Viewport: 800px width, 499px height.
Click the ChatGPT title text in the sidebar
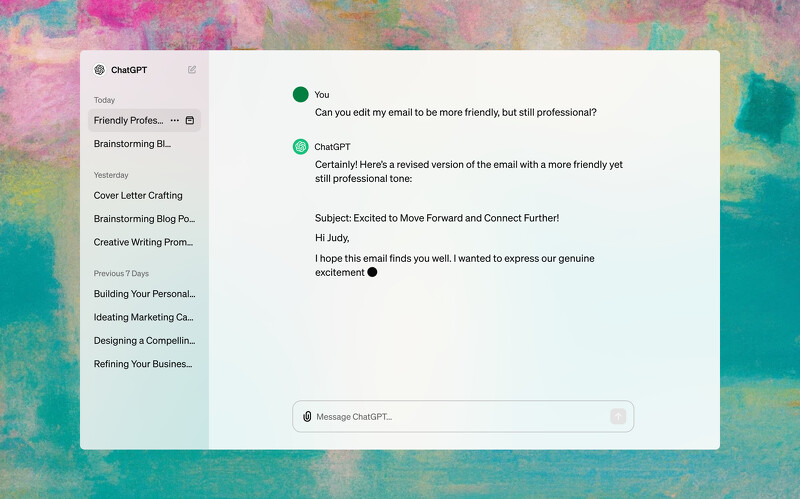click(x=129, y=70)
